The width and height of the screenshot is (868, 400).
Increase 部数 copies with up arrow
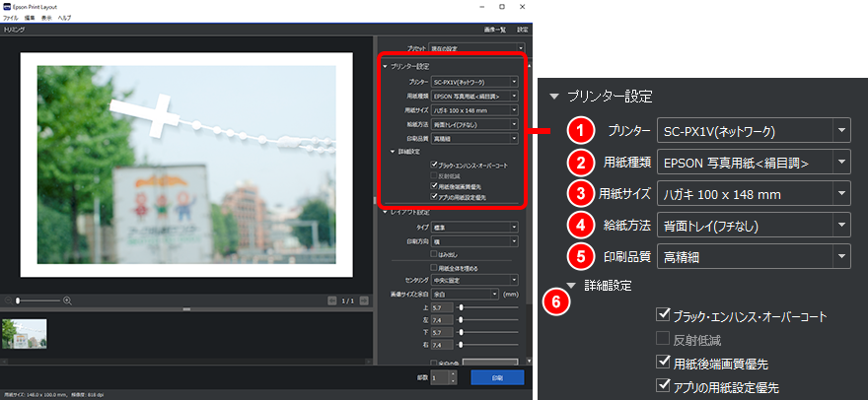pos(453,372)
